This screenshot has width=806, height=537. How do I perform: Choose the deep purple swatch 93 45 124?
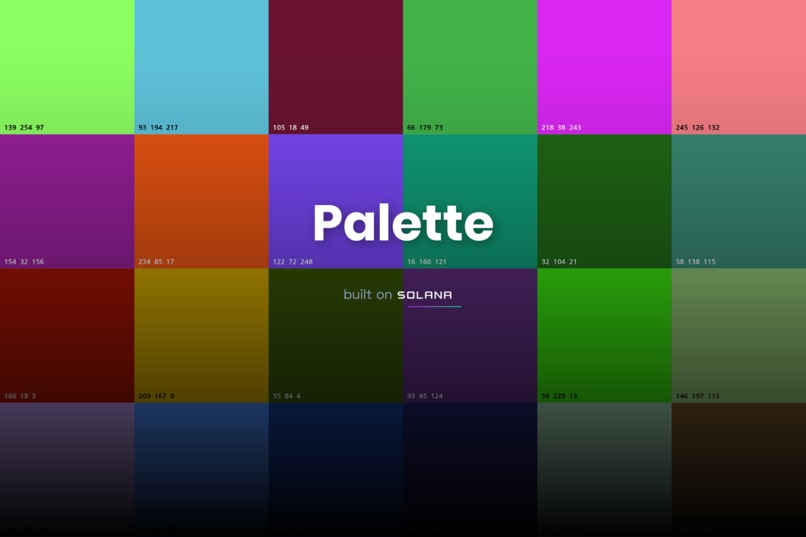coord(470,336)
